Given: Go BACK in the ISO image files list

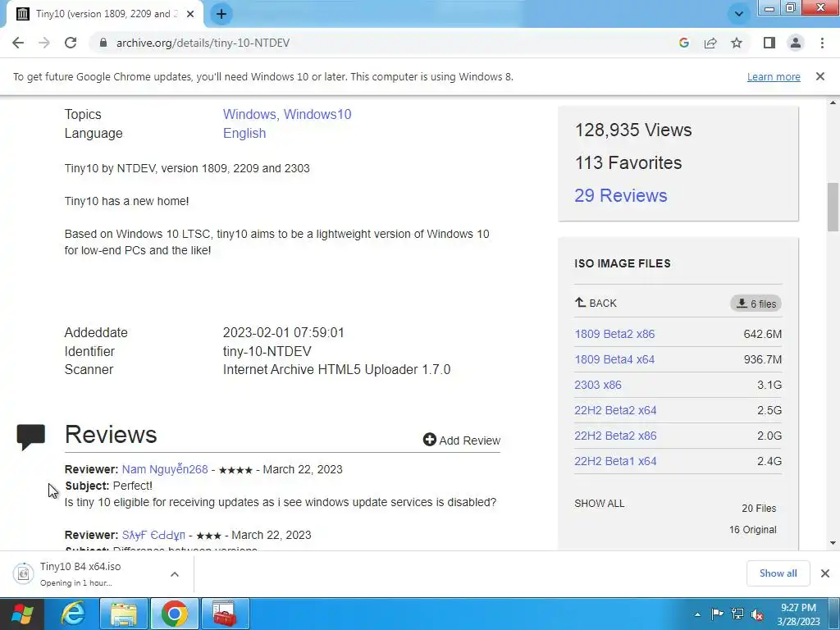Looking at the screenshot, I should pyautogui.click(x=596, y=304).
